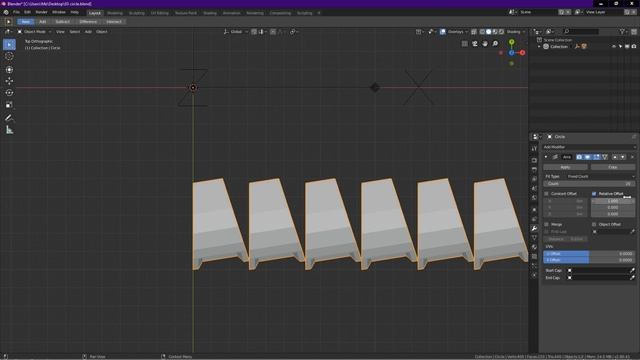The width and height of the screenshot is (640, 360).
Task: Toggle Array modifier viewport visibility
Action: coord(587,157)
